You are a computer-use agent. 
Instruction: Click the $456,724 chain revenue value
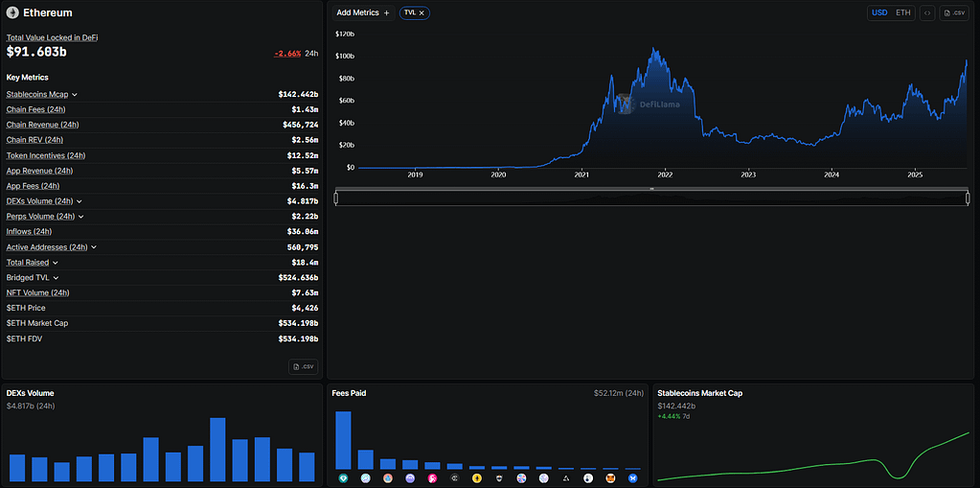tap(301, 126)
